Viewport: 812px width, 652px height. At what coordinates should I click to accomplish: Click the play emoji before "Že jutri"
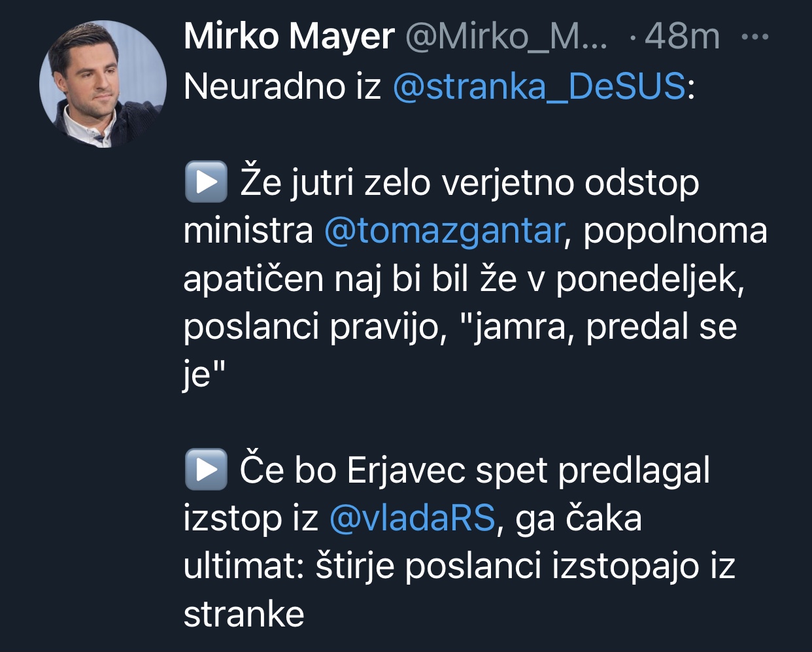pyautogui.click(x=205, y=182)
